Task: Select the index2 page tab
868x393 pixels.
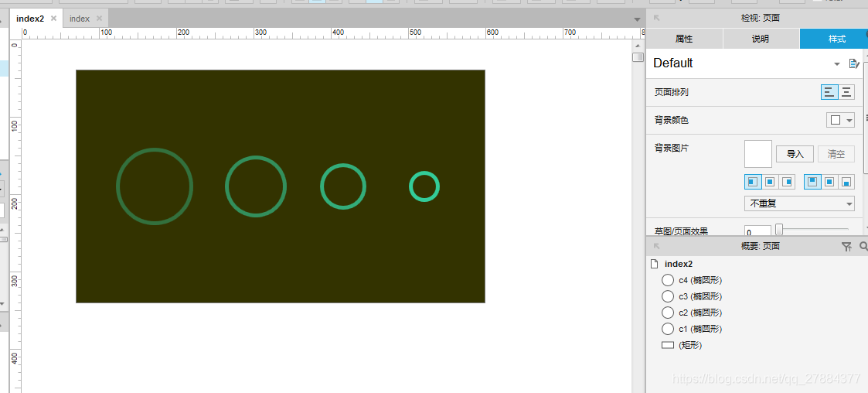Action: [30, 19]
